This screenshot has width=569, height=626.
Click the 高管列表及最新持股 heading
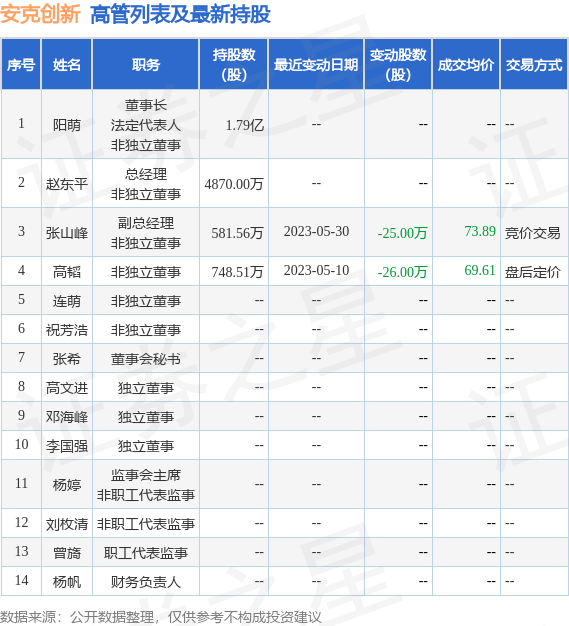click(180, 14)
